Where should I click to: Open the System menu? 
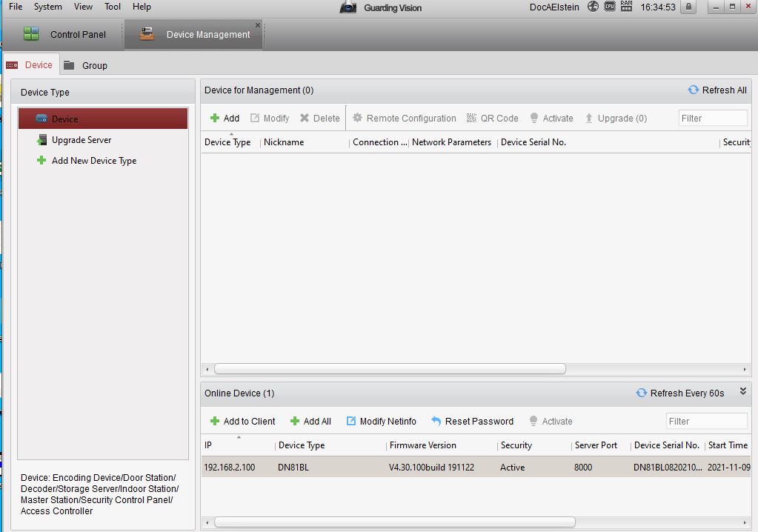[x=48, y=7]
